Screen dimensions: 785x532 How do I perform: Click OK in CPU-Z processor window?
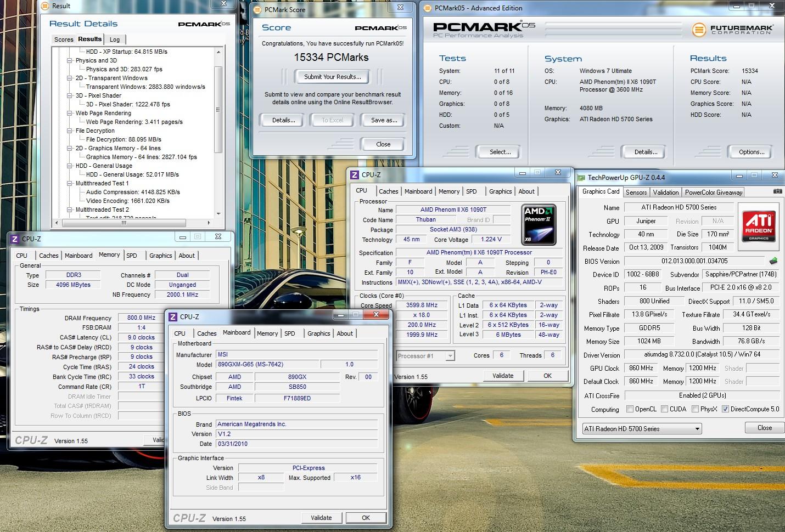click(547, 376)
